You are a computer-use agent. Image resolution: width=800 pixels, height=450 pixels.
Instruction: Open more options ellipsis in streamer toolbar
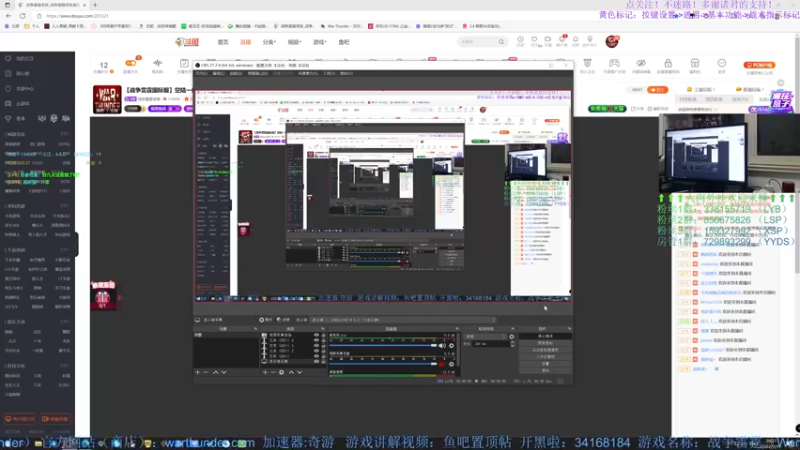click(x=721, y=65)
